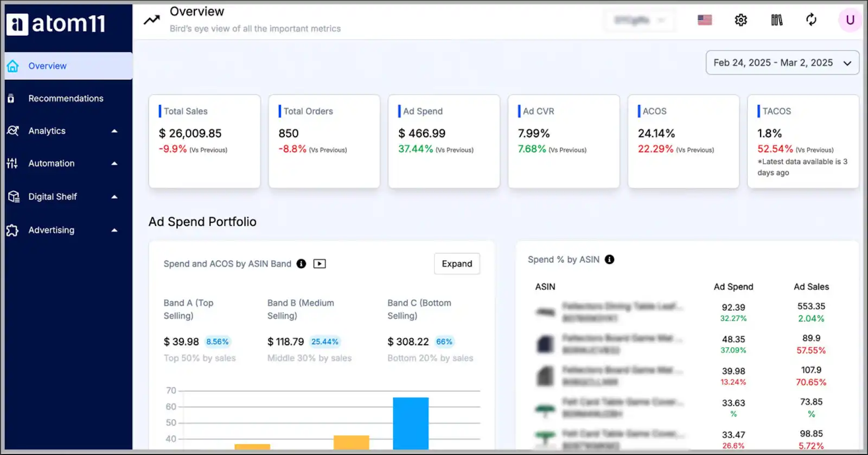Play the video tutorial icon

coord(320,264)
